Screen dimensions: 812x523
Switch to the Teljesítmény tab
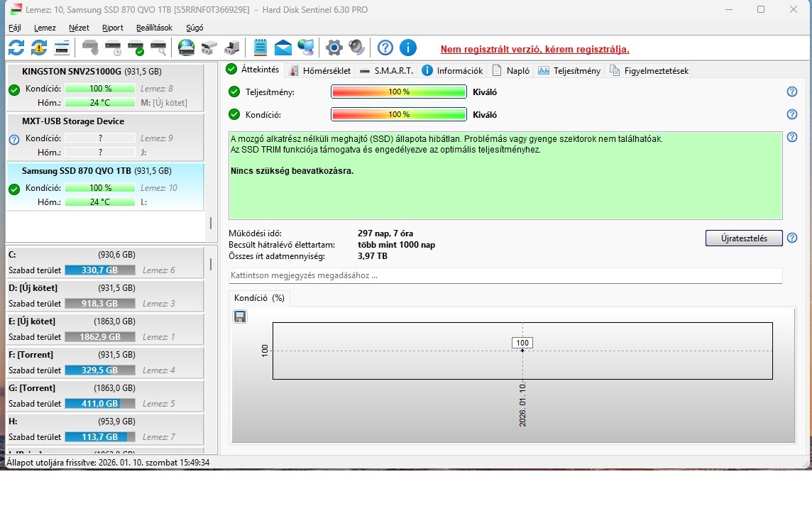(570, 71)
